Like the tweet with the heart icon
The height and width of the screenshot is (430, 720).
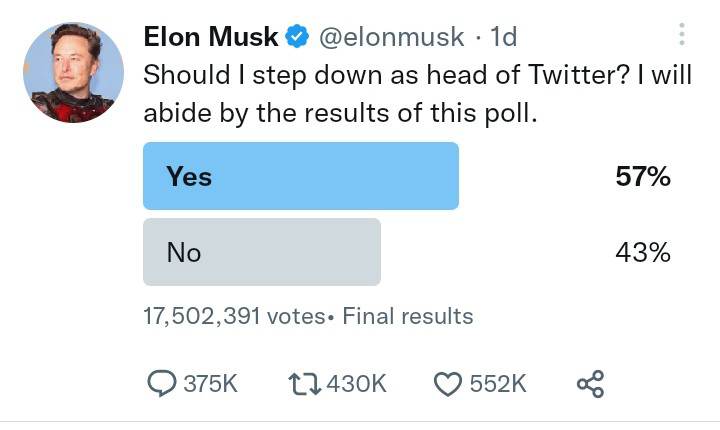[448, 383]
